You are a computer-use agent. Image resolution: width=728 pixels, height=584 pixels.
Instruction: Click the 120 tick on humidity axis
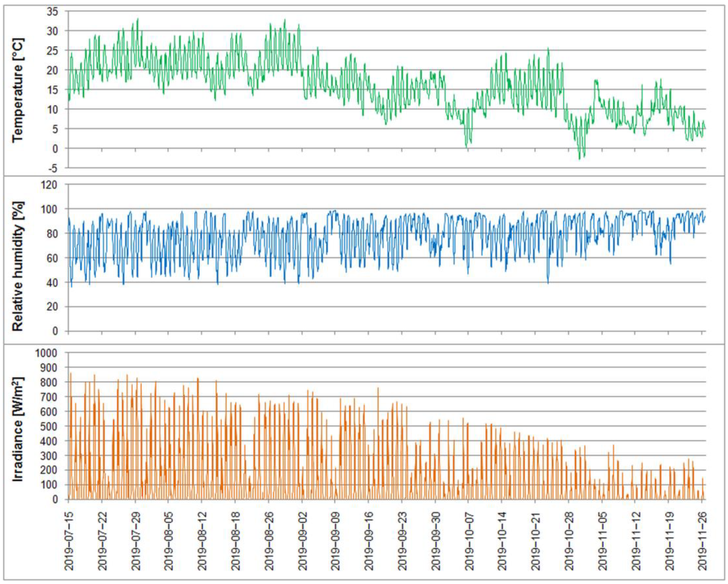click(x=49, y=185)
